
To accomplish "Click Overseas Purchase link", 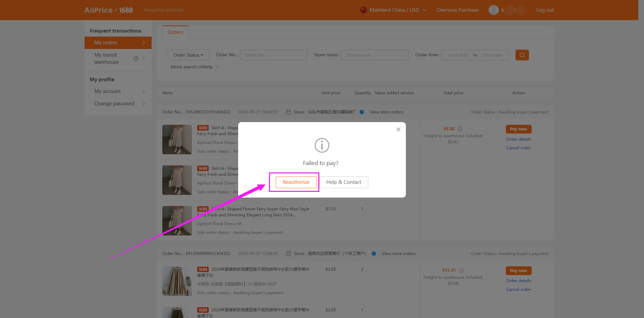I will pos(458,10).
